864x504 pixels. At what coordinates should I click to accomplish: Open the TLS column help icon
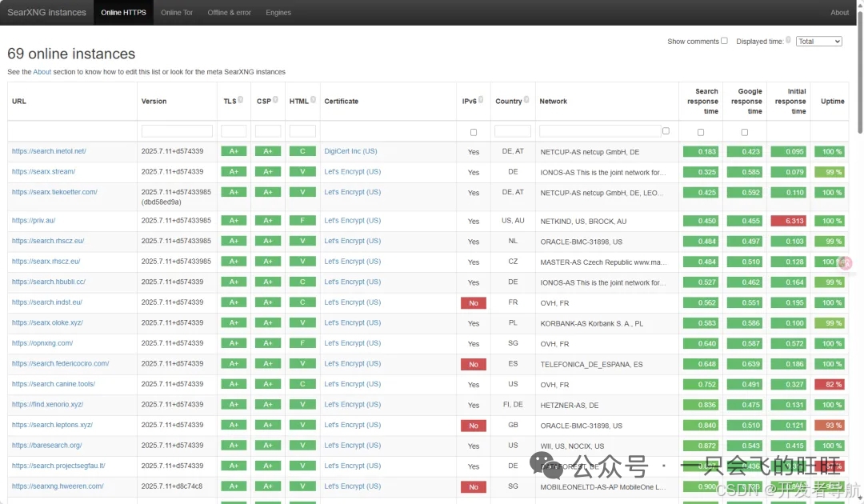click(240, 100)
